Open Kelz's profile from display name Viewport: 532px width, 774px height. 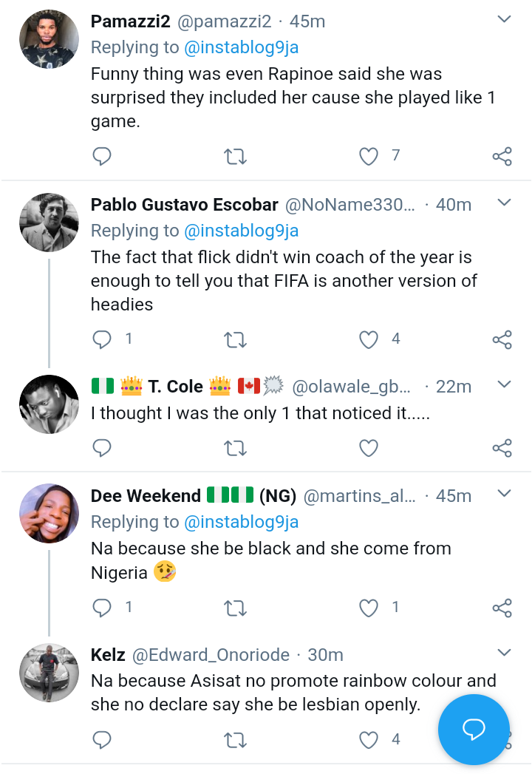click(108, 655)
